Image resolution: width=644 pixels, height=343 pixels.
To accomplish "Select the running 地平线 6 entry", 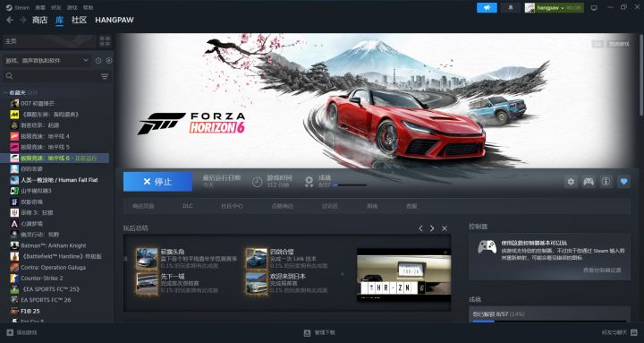I will (55, 158).
